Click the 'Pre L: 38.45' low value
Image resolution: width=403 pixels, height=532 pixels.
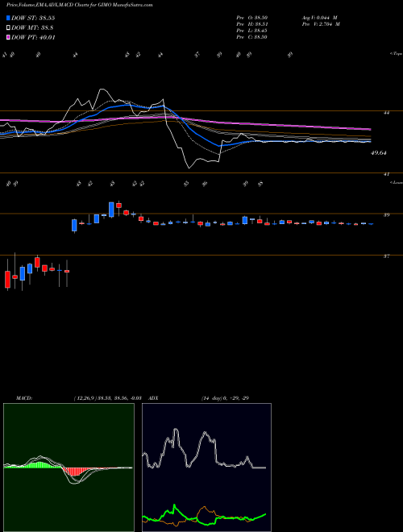(251, 31)
